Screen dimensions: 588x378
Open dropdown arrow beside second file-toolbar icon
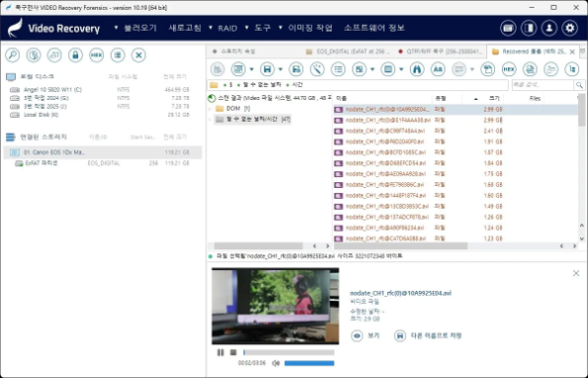coord(252,69)
